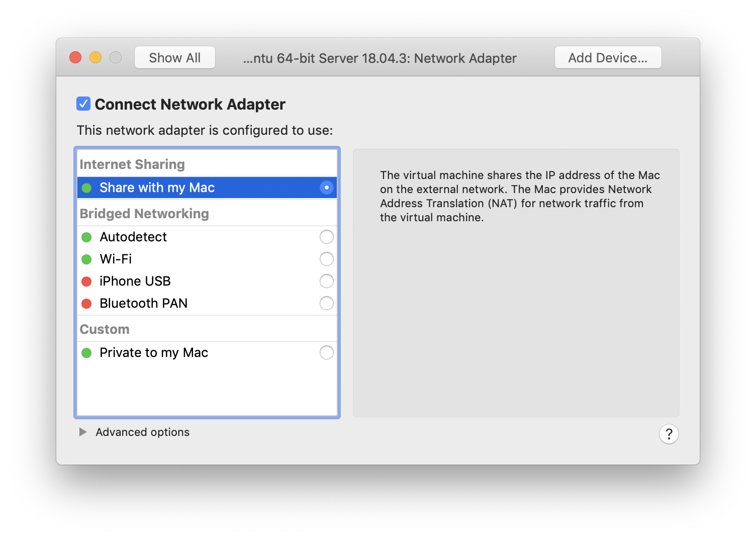Click the Advanced options label
756x539 pixels.
[x=143, y=432]
